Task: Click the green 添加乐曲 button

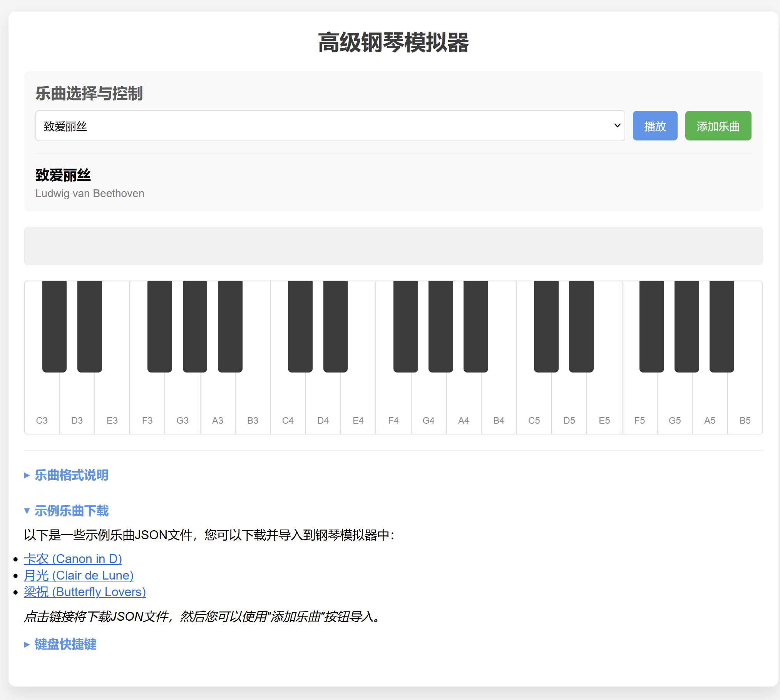Action: pyautogui.click(x=718, y=126)
